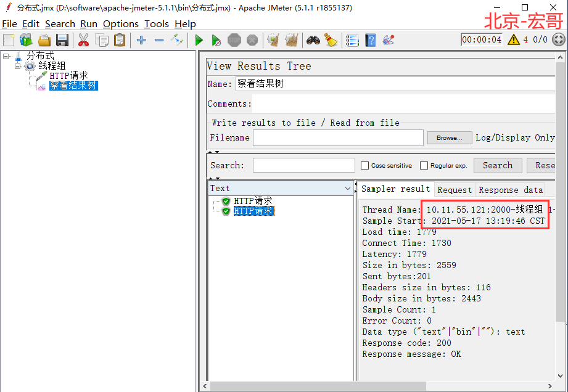Open the Edit menu
This screenshot has width=568, height=392.
(x=31, y=24)
